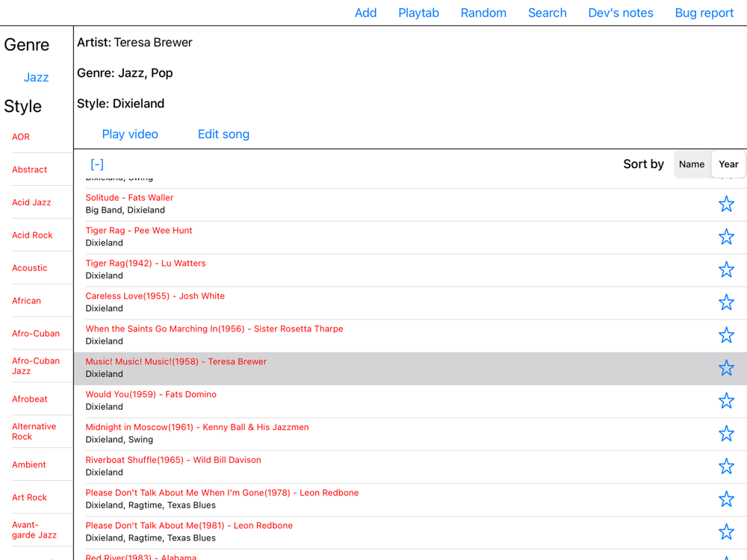This screenshot has height=560, width=747.
Task: Star Please Don't Talk About Me(1981)
Action: 726,532
